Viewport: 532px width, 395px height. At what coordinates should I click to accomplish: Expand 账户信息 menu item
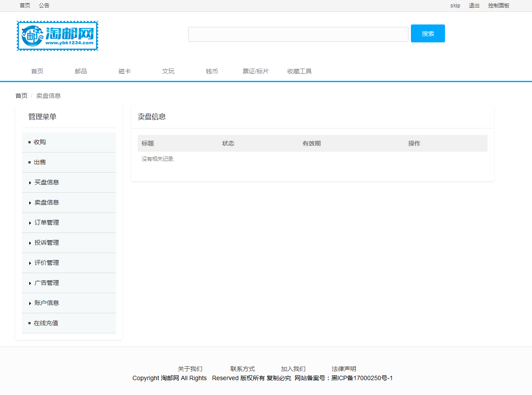[69, 303]
